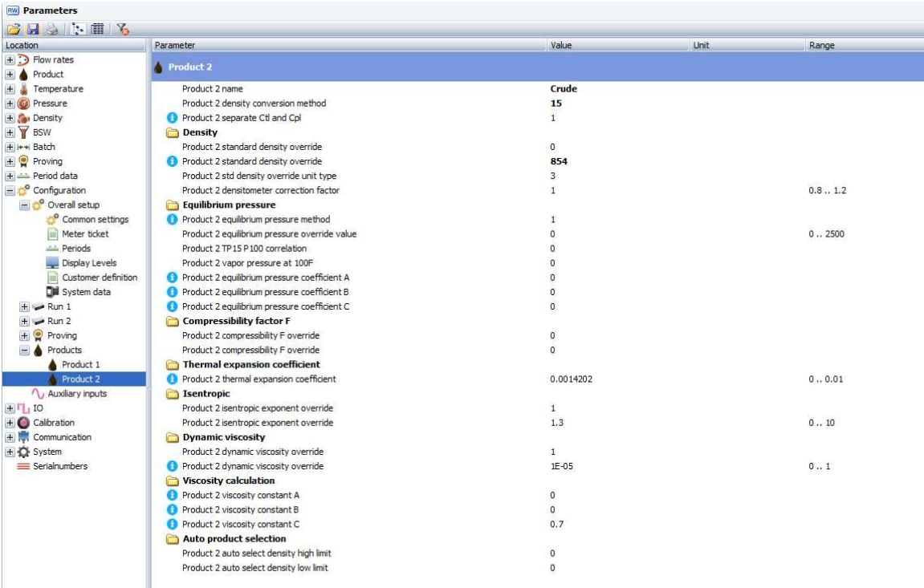Select the Product 2 name value Crude
This screenshot has height=588, width=924.
(x=564, y=89)
